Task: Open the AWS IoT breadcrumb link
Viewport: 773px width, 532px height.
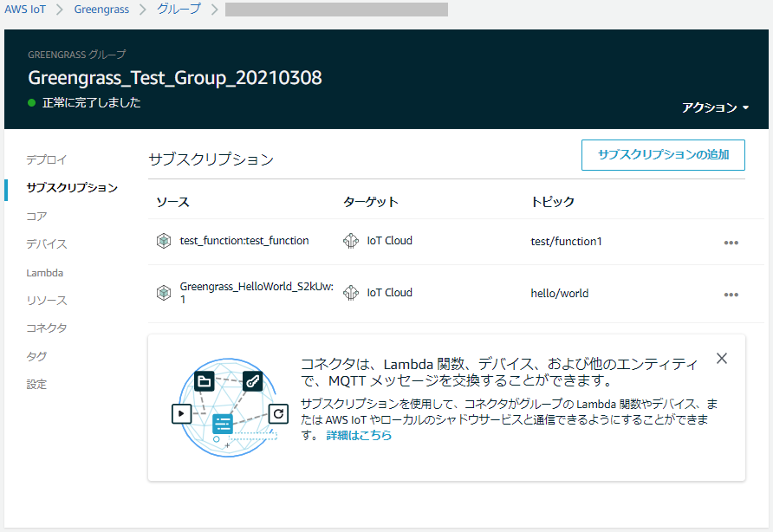Action: click(x=25, y=10)
